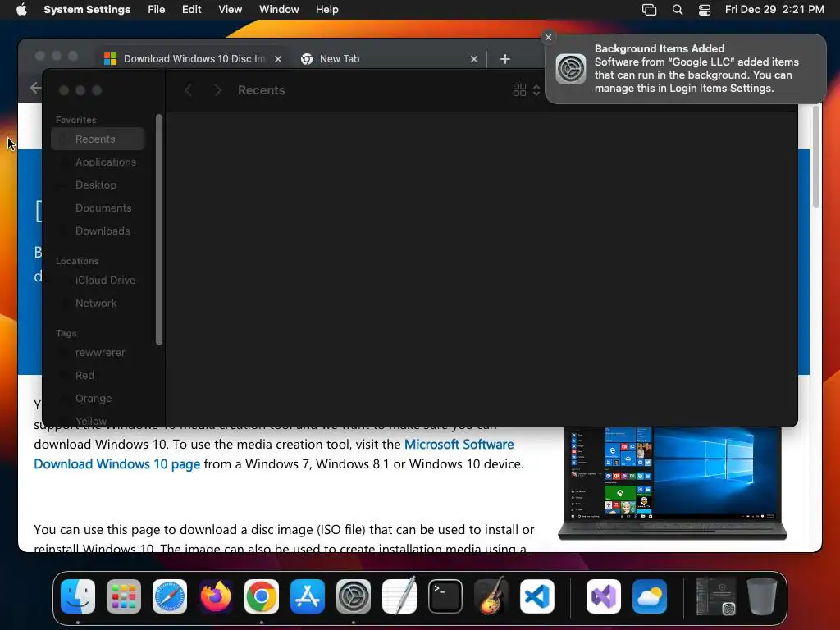Select Network under Locations
This screenshot has height=630, width=840.
[98, 304]
